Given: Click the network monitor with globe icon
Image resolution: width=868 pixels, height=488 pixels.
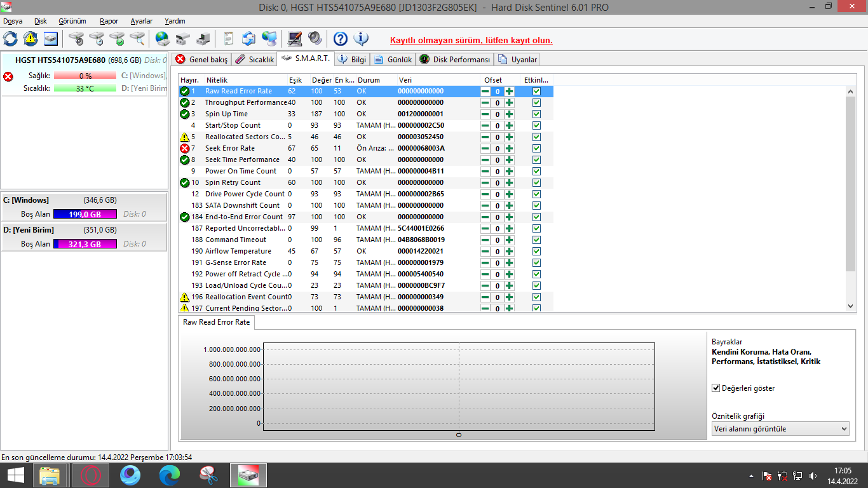Looking at the screenshot, I should (x=269, y=39).
